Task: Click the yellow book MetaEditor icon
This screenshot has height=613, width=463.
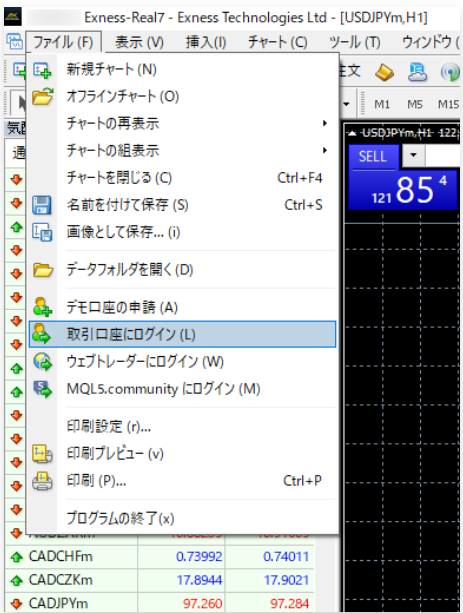Action: pos(384,72)
